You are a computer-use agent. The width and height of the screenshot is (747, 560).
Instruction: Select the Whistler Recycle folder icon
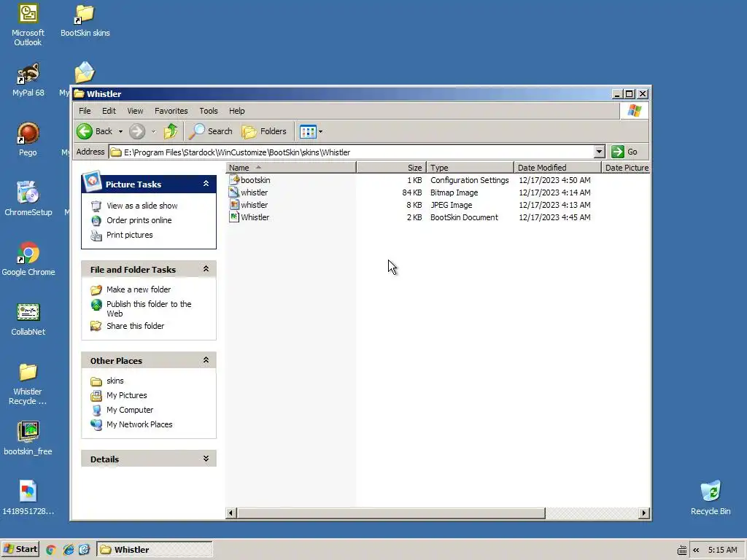28,384
